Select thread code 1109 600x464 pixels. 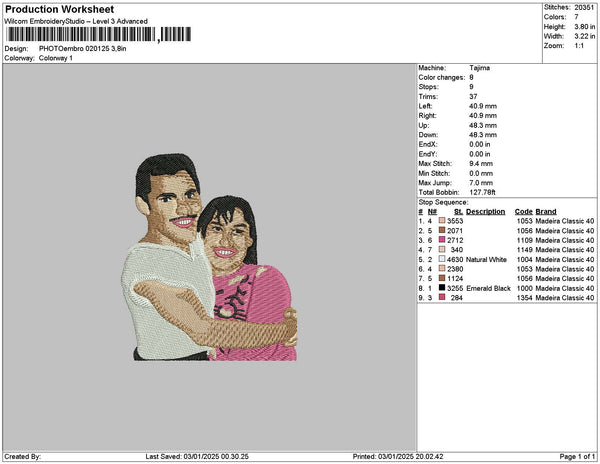tap(524, 240)
